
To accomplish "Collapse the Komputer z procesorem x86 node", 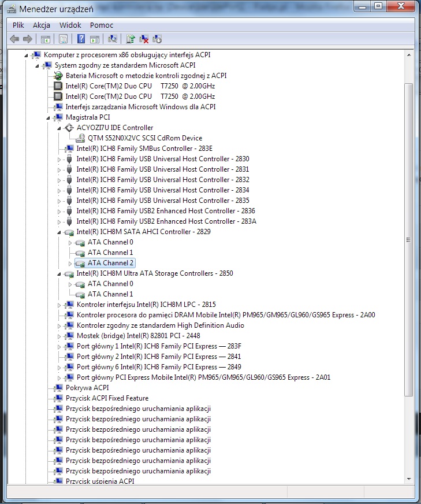I will [x=27, y=55].
